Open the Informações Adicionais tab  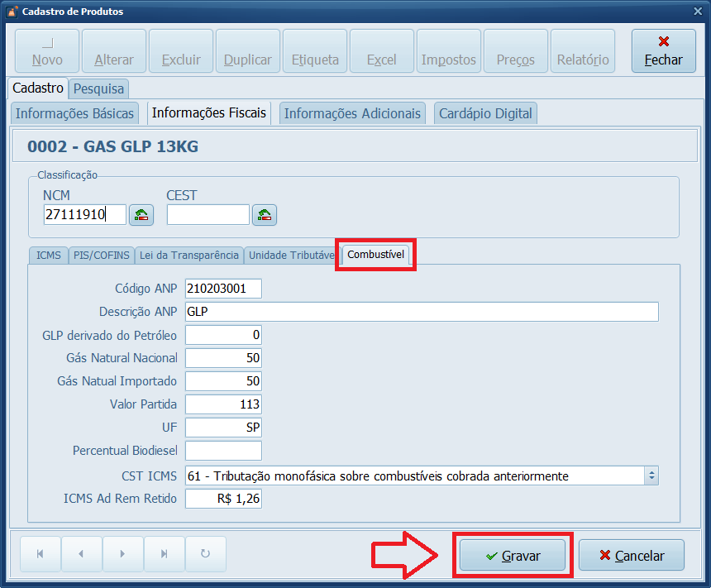352,113
